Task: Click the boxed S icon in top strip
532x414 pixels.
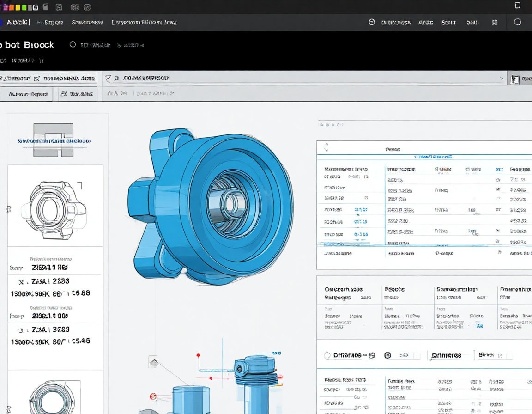Action: click(59, 7)
